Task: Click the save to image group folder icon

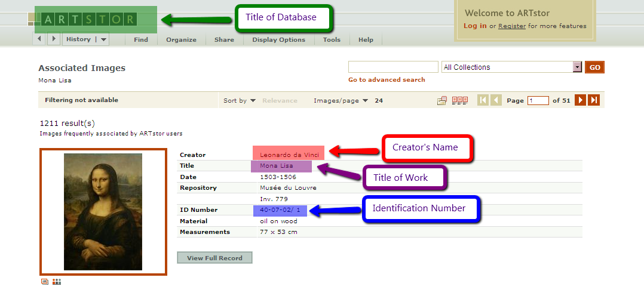Action: click(x=442, y=100)
